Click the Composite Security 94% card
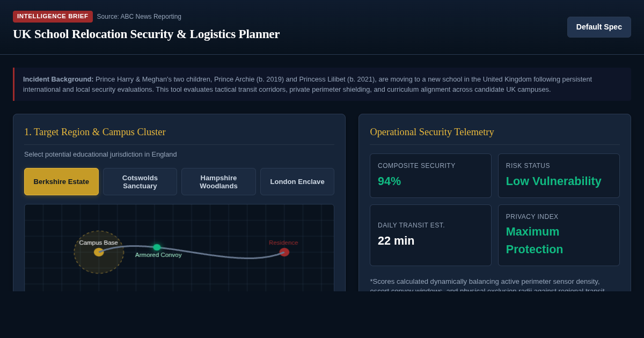This screenshot has height=338, width=644. (x=430, y=176)
